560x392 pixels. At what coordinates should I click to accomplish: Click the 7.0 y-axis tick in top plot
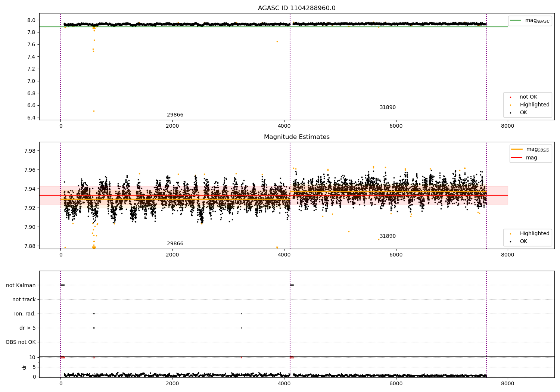tap(32, 81)
